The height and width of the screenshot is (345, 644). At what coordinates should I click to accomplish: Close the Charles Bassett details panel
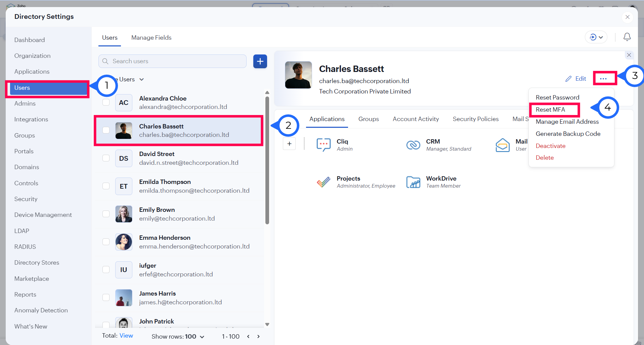[629, 55]
